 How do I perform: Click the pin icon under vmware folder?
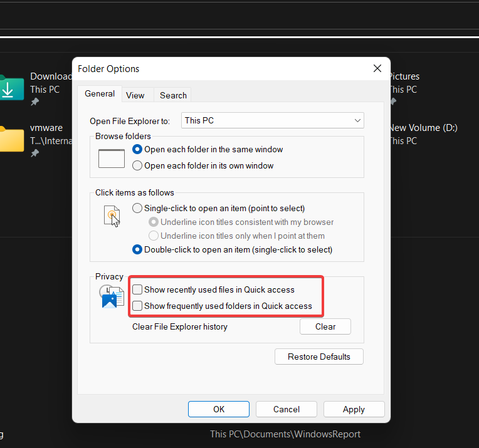coord(35,153)
